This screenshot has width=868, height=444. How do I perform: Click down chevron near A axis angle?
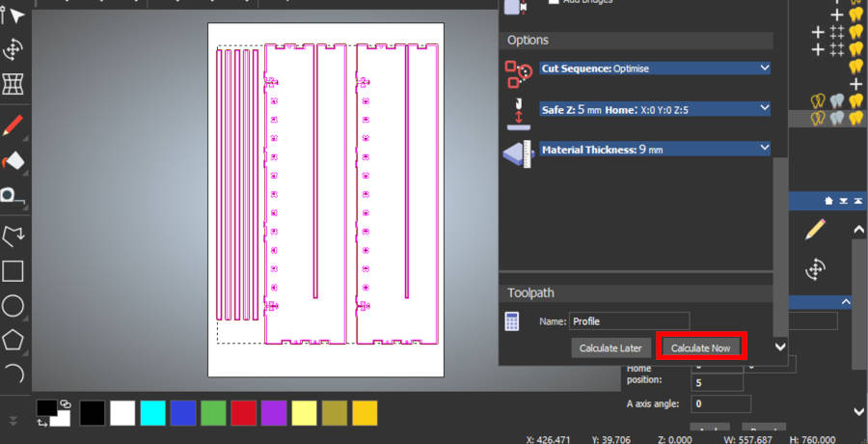pyautogui.click(x=858, y=411)
